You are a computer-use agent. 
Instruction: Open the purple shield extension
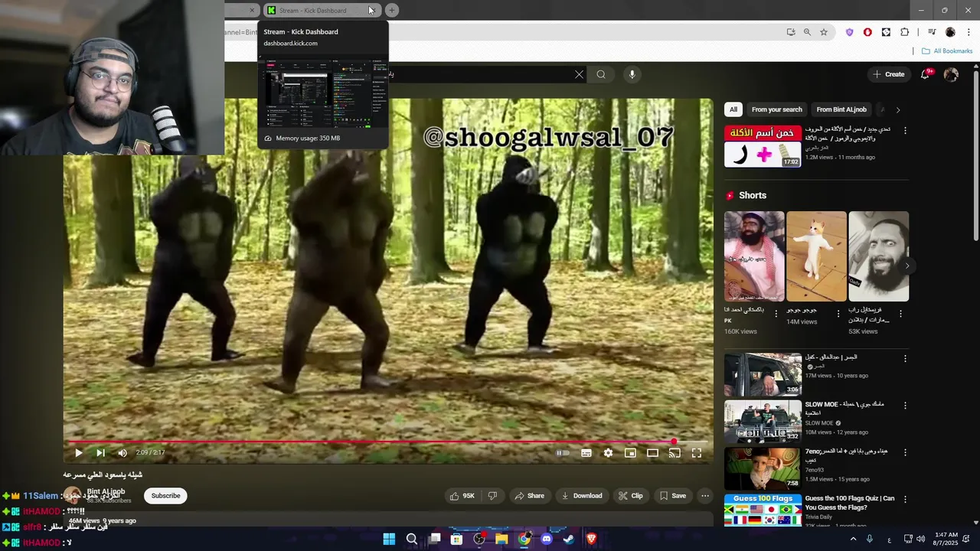click(849, 32)
